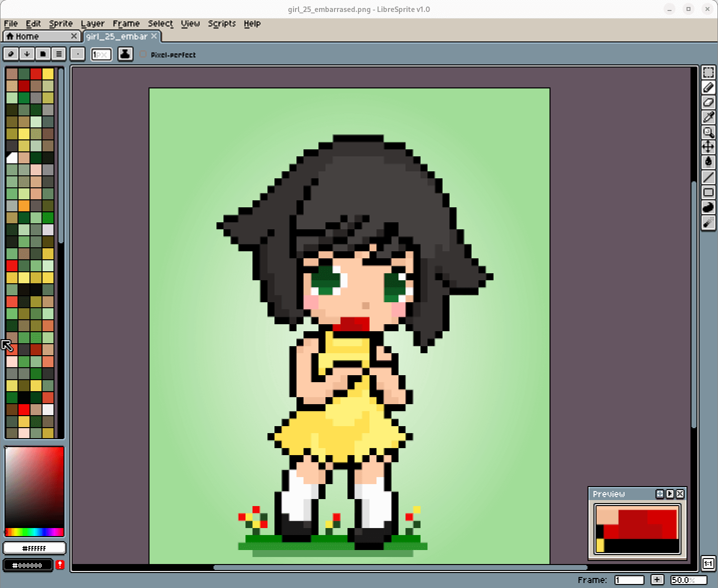Enable the Pixel-perfect option

tap(143, 54)
